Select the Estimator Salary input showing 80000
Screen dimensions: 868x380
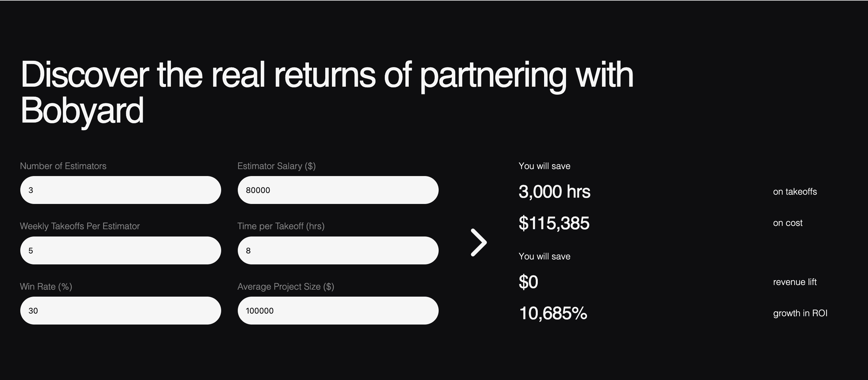[x=337, y=190]
